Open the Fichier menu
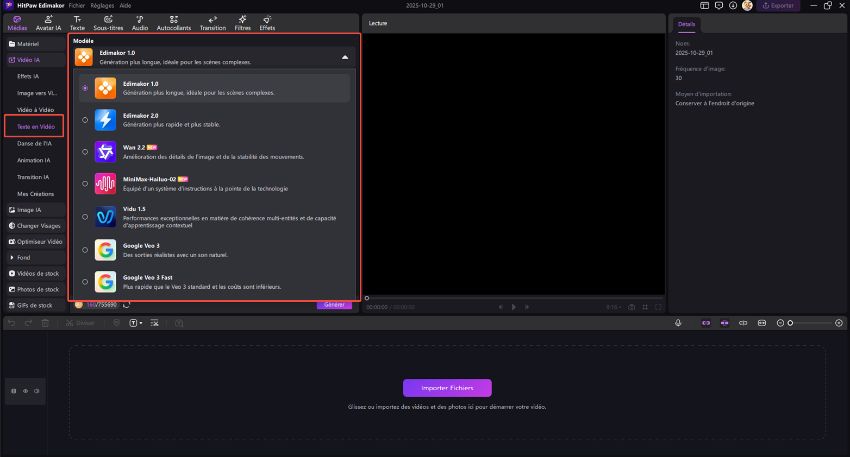Image resolution: width=850 pixels, height=457 pixels. 76,5
